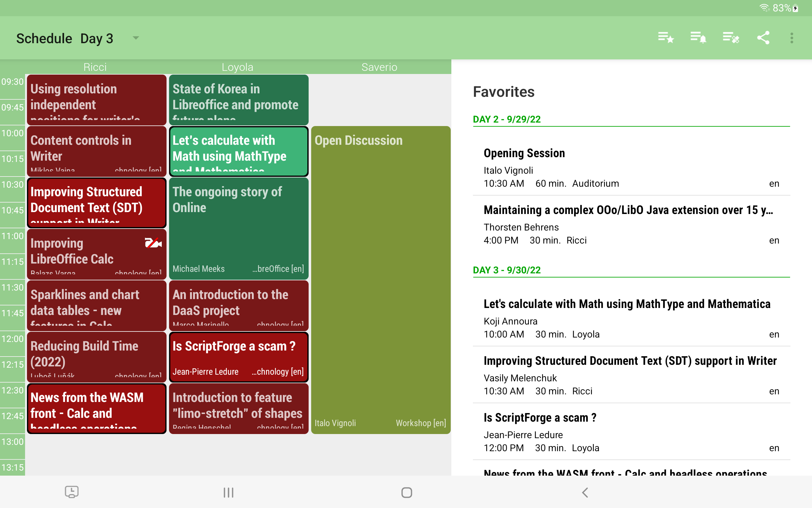
Task: Tap the 09:30 time label
Action: [x=12, y=82]
